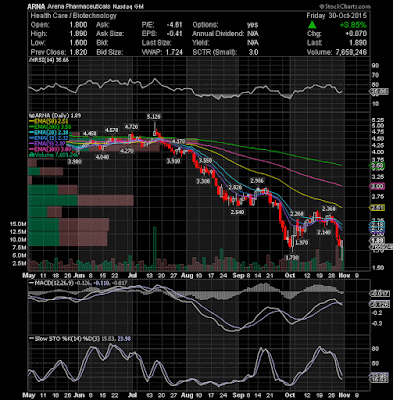
Task: Click the P/E -4.61 value
Action: pos(175,25)
